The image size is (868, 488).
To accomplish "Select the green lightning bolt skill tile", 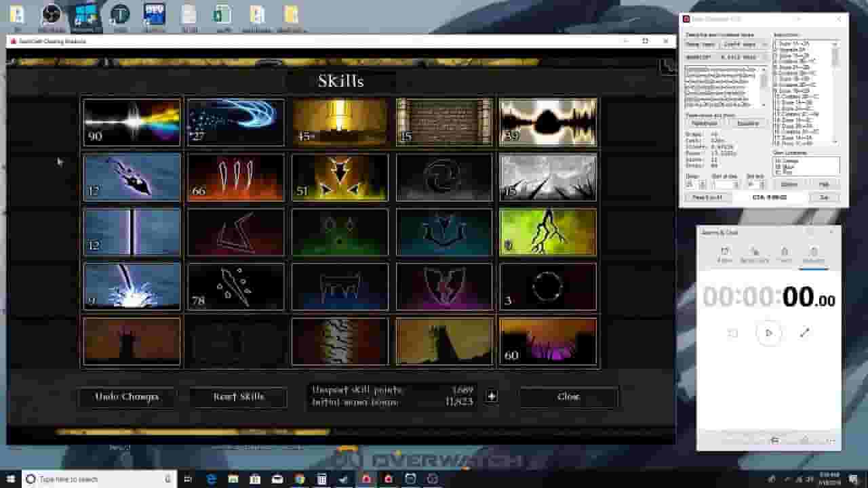I will pos(549,232).
